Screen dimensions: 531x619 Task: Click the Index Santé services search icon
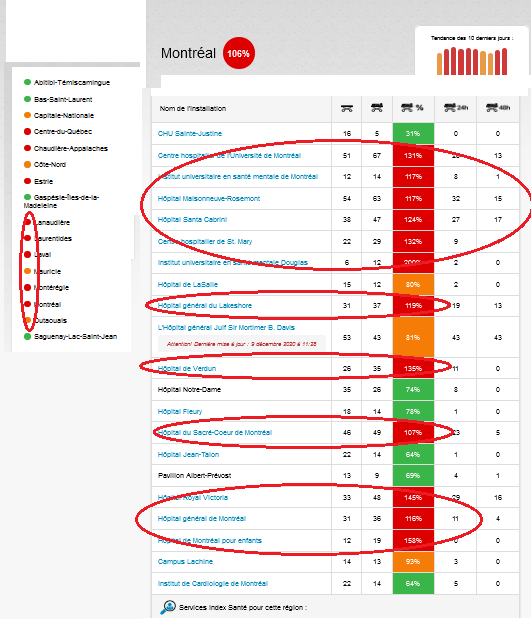coord(168,607)
